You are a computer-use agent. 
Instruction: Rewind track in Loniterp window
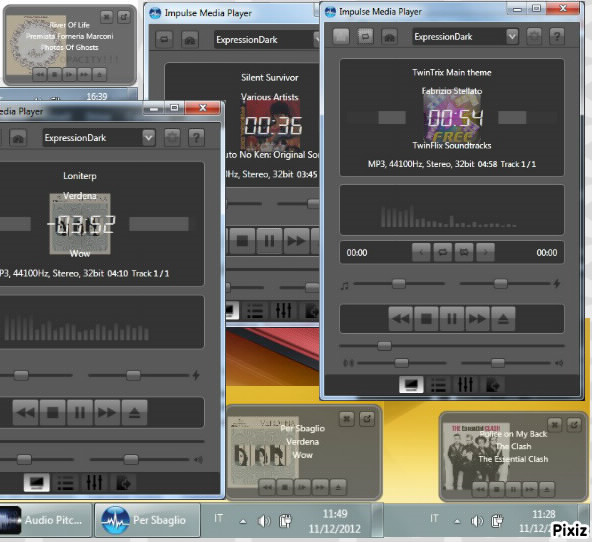click(26, 413)
